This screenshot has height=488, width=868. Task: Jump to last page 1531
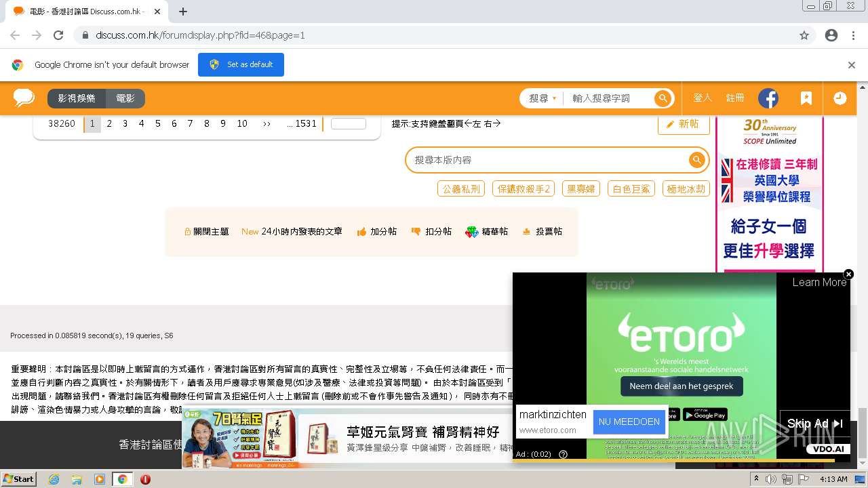pyautogui.click(x=302, y=123)
